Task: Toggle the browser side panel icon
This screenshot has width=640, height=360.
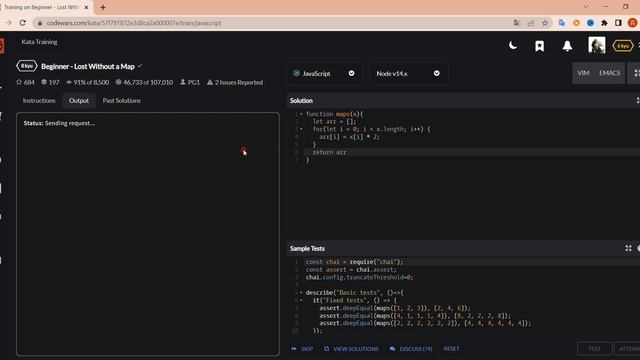Action: pos(618,23)
